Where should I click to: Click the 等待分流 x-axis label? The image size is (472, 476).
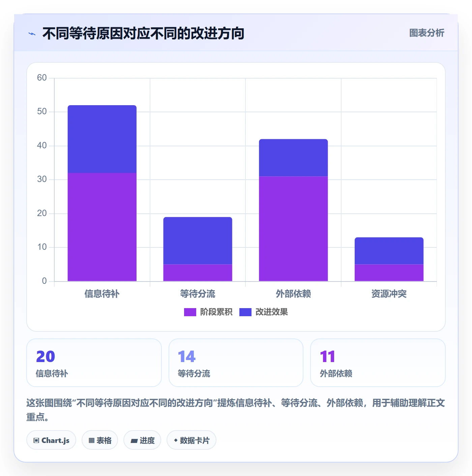tap(198, 294)
